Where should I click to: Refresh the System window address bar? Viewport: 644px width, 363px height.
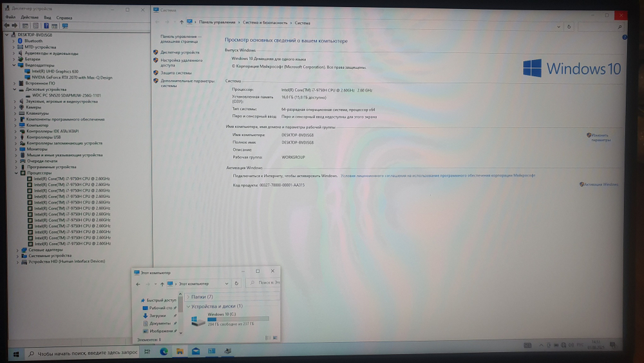pos(569,26)
